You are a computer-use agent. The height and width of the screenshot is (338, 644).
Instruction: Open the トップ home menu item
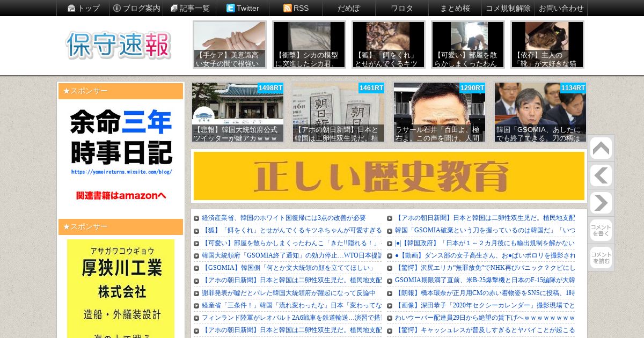click(83, 8)
